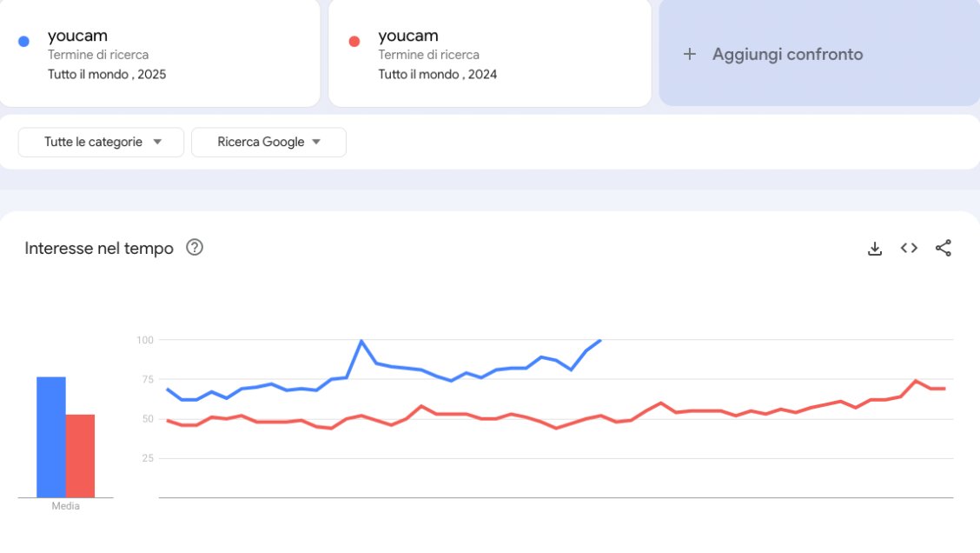The height and width of the screenshot is (553, 980).
Task: Click the blue line peak at 100
Action: point(361,341)
